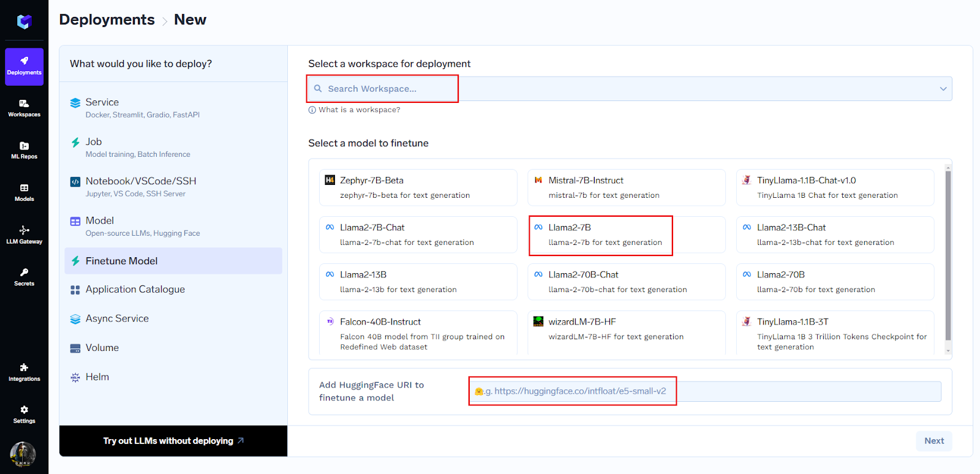Click the Async Service layers icon
This screenshot has width=980, height=474.
pyautogui.click(x=75, y=319)
